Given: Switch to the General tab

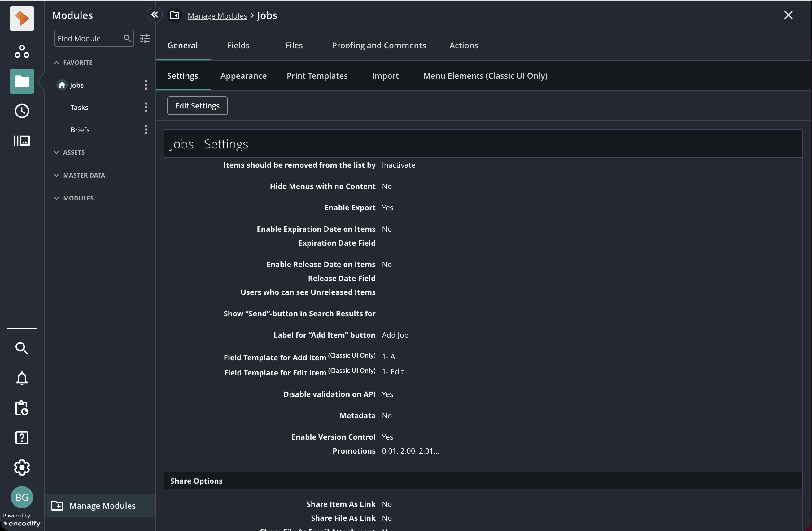Looking at the screenshot, I should (182, 46).
